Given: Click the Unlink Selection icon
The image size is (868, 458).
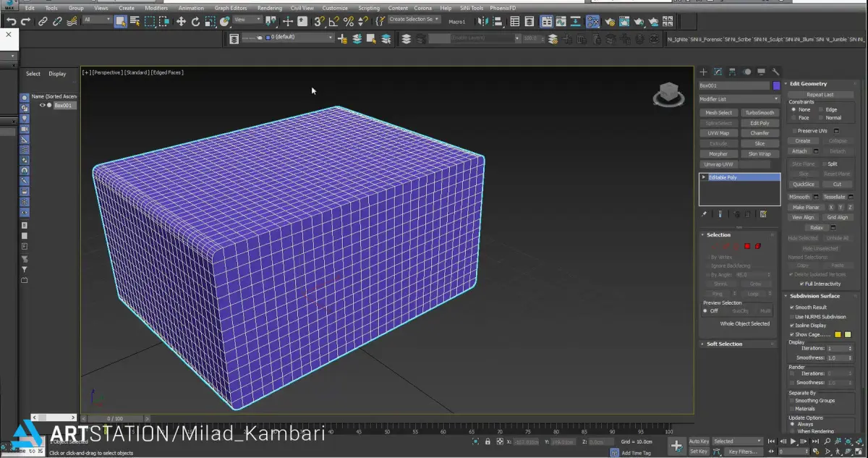Looking at the screenshot, I should [x=57, y=22].
